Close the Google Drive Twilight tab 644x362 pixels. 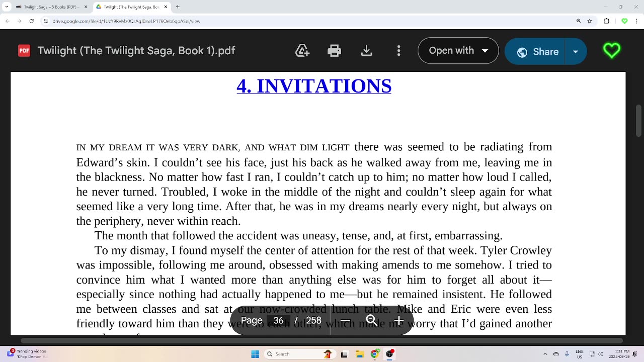click(x=166, y=7)
